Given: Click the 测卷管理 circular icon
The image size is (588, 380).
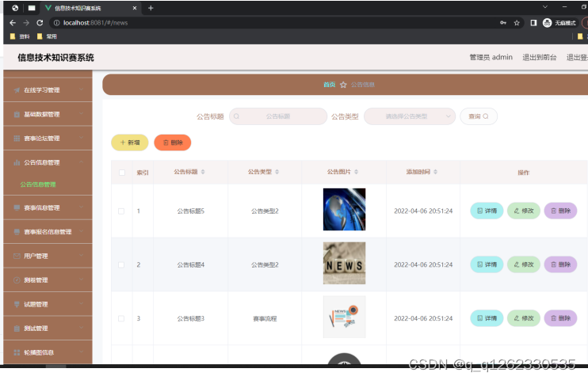Looking at the screenshot, I should click(17, 280).
